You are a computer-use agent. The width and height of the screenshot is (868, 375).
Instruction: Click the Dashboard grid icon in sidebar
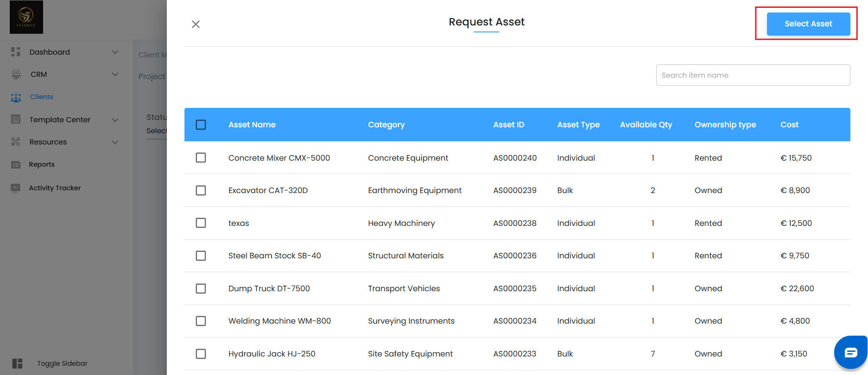point(16,52)
